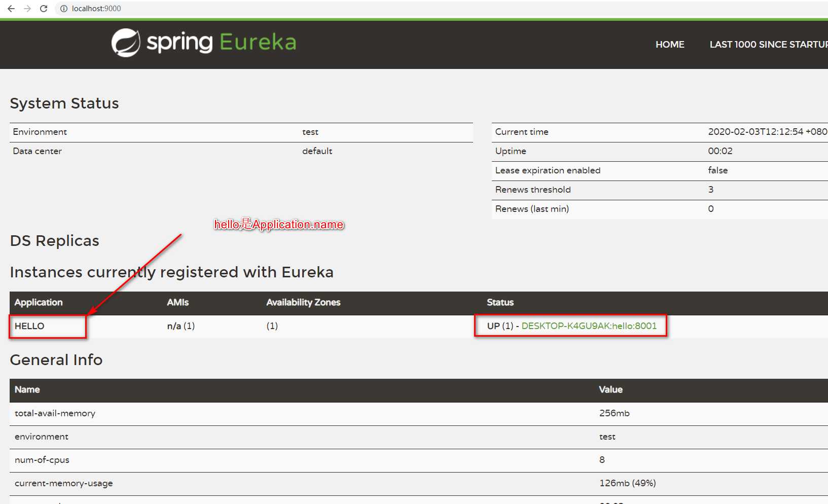Click the System Status heading
The image size is (828, 504).
64,103
